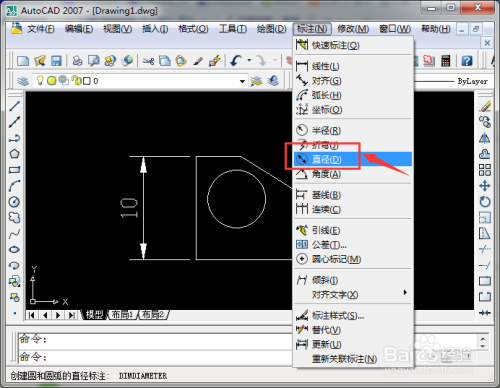Select the Circle draw tool
The height and width of the screenshot is (388, 500).
(14, 202)
